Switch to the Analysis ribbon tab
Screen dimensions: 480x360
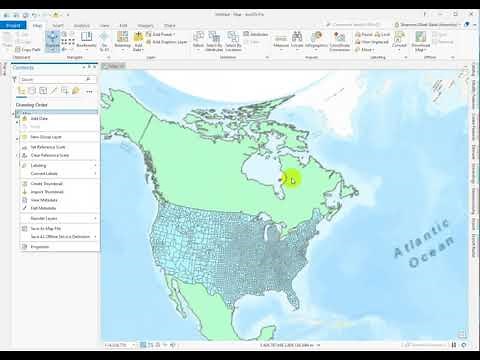82,26
